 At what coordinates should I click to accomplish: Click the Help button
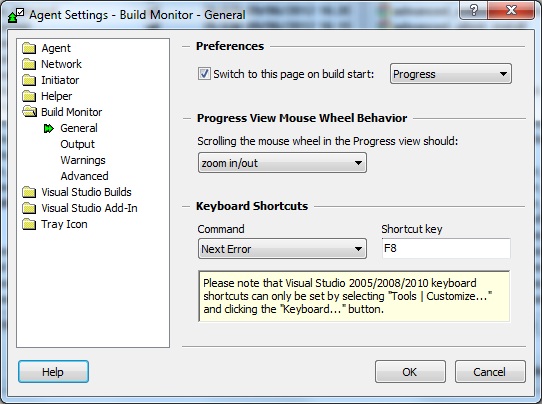coord(53,371)
